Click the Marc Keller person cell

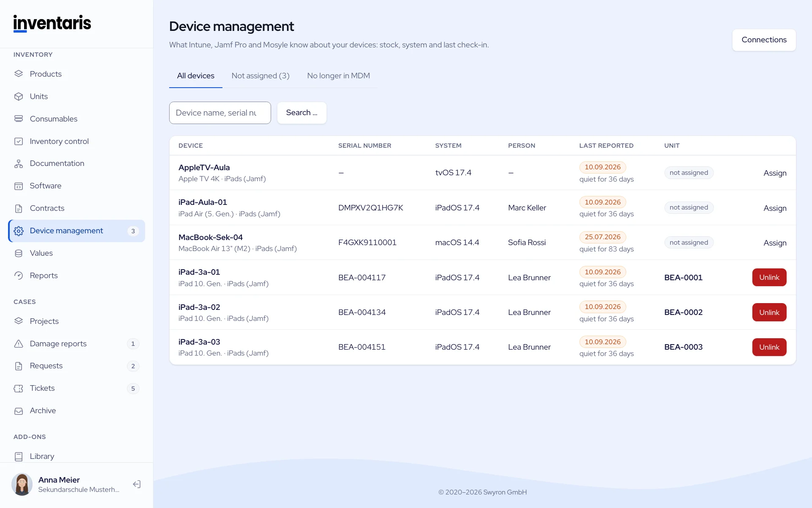coord(527,208)
